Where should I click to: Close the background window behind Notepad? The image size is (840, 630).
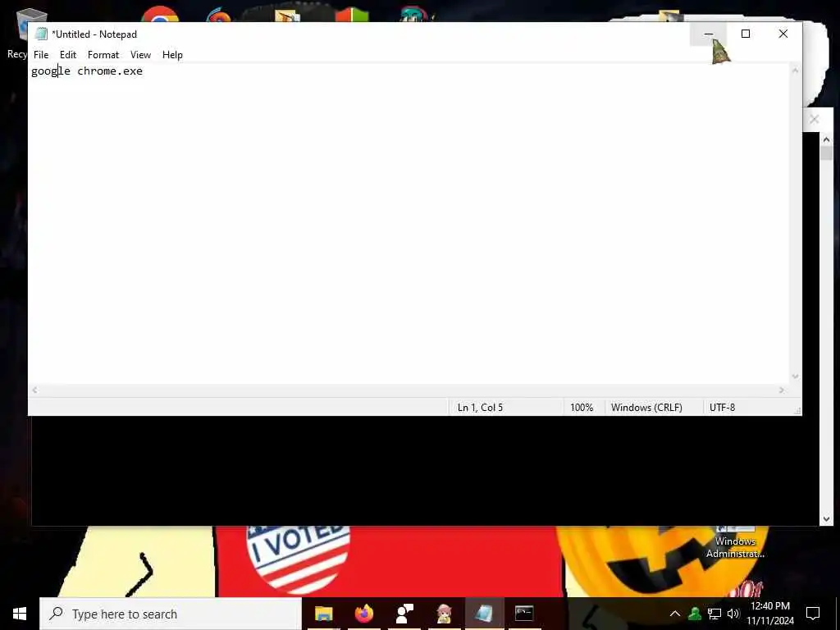pyautogui.click(x=815, y=119)
